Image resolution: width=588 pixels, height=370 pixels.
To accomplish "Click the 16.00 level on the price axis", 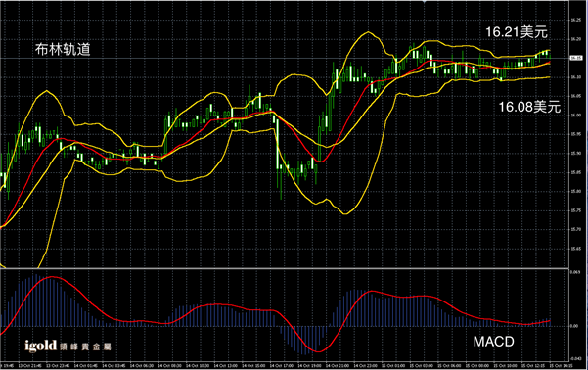I will coord(575,116).
